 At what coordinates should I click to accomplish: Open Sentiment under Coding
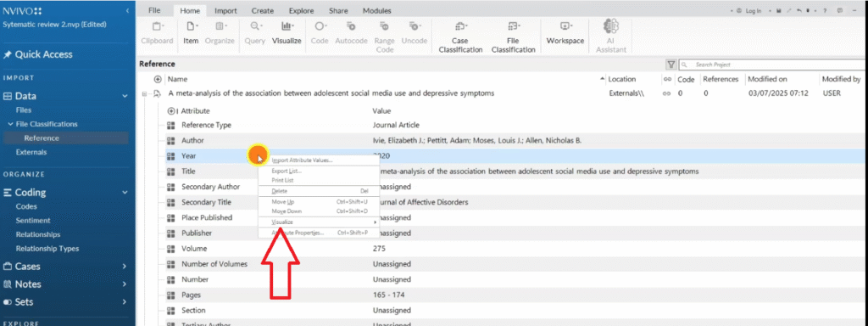33,220
